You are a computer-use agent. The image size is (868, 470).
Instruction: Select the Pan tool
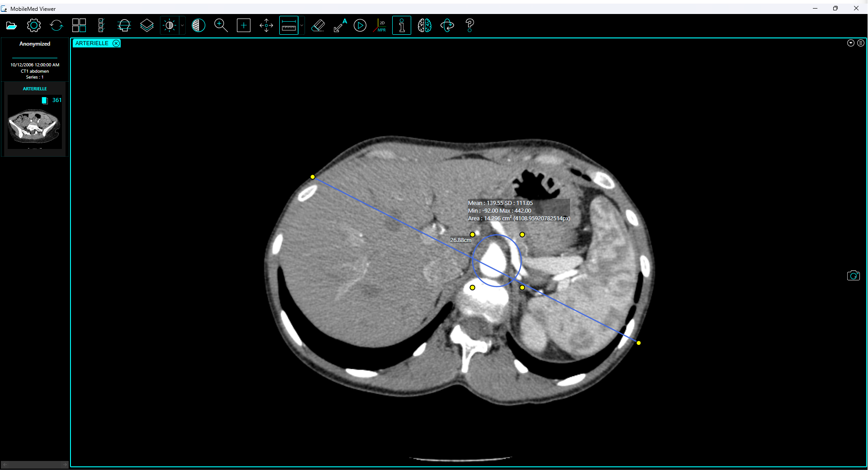pyautogui.click(x=266, y=25)
